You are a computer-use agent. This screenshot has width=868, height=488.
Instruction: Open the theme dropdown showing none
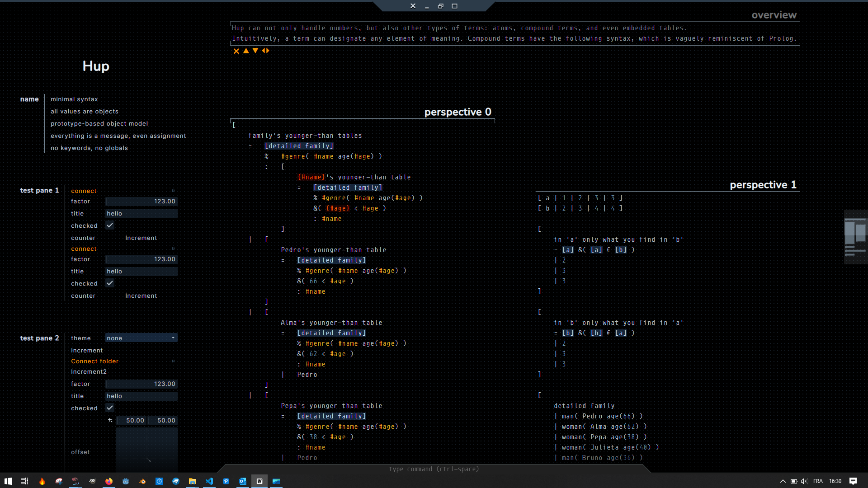(x=141, y=338)
